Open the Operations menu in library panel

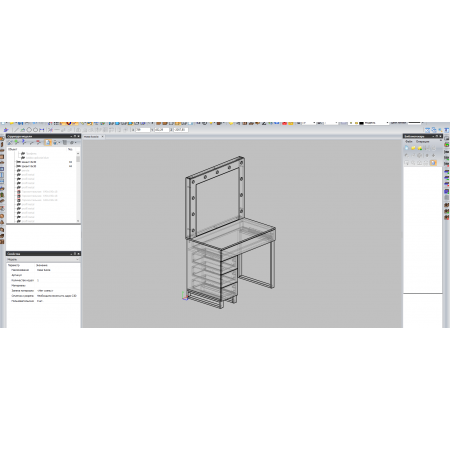[x=422, y=141]
